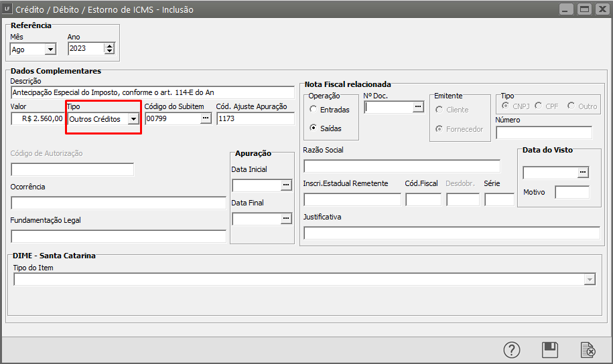Open Data Final date picker button
This screenshot has height=364, width=613.
pyautogui.click(x=286, y=218)
